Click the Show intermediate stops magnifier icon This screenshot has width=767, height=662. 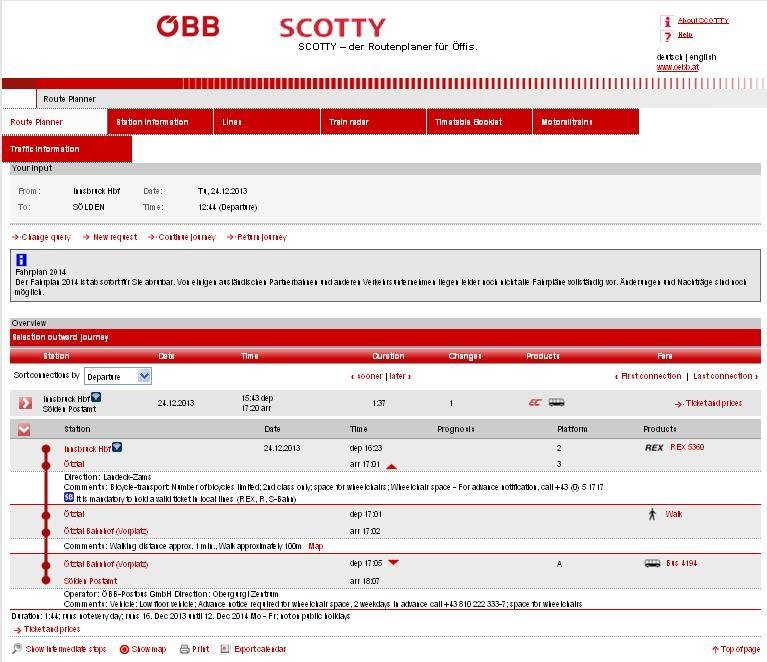18,649
